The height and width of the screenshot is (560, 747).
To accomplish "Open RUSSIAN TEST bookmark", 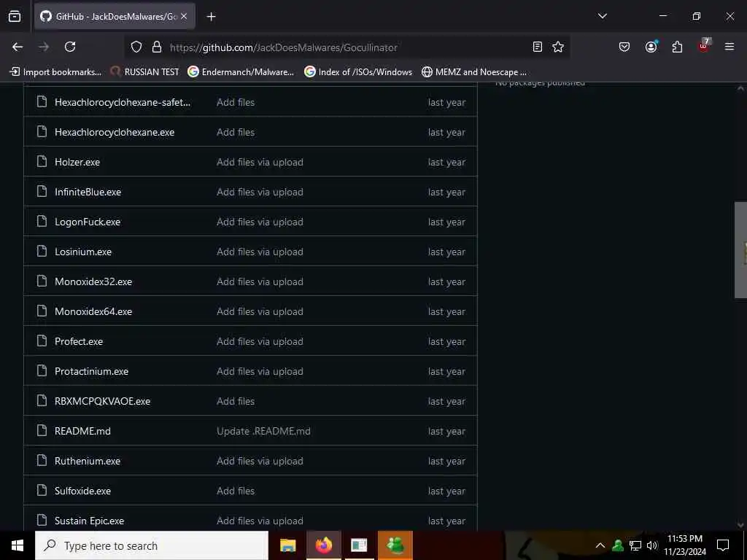I will pyautogui.click(x=144, y=72).
